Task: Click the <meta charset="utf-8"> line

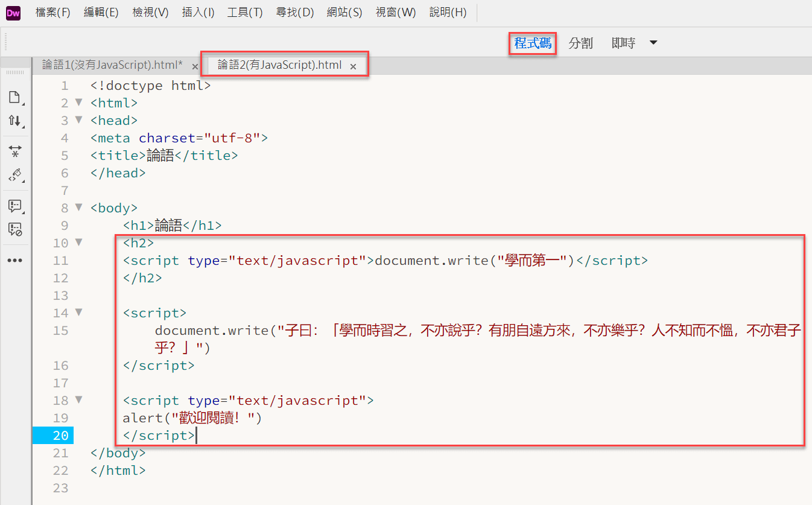Action: [179, 138]
